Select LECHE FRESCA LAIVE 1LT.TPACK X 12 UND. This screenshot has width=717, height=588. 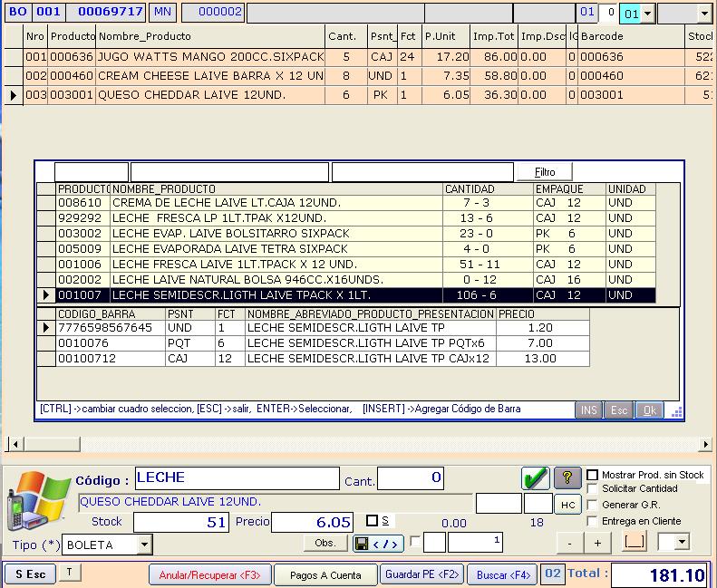(x=346, y=265)
